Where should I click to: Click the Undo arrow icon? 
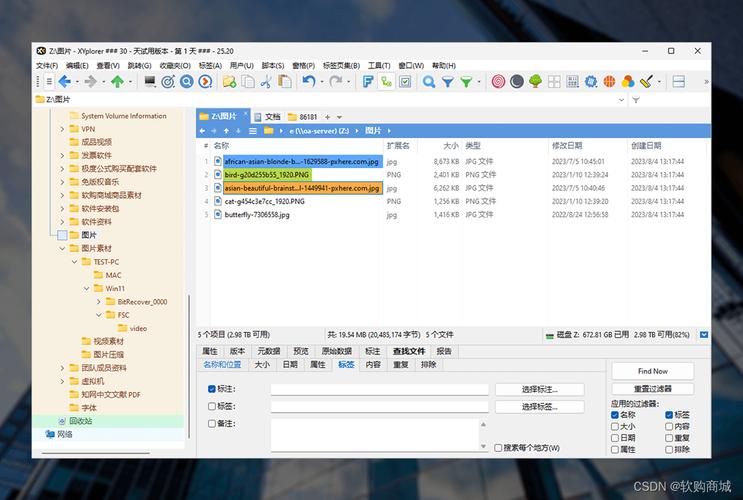[x=309, y=82]
